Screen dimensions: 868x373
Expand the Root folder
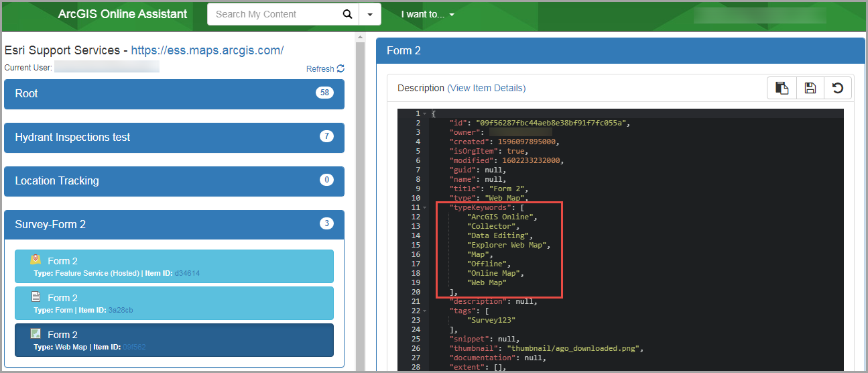click(x=174, y=94)
